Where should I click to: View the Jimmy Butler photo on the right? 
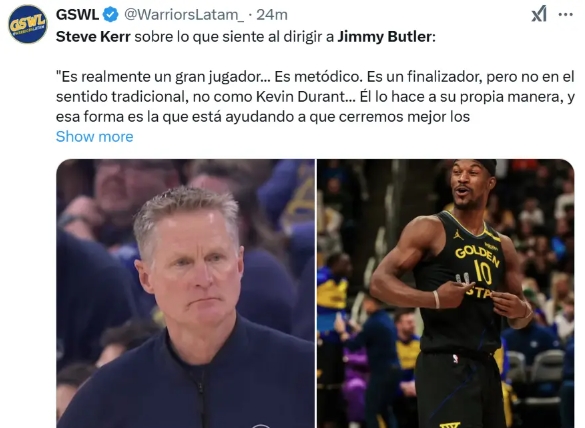coord(446,294)
